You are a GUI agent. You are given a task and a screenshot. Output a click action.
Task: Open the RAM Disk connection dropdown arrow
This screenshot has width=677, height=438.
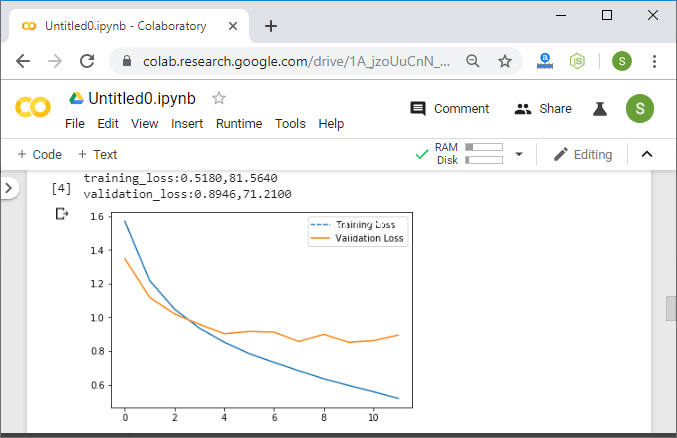click(x=518, y=154)
